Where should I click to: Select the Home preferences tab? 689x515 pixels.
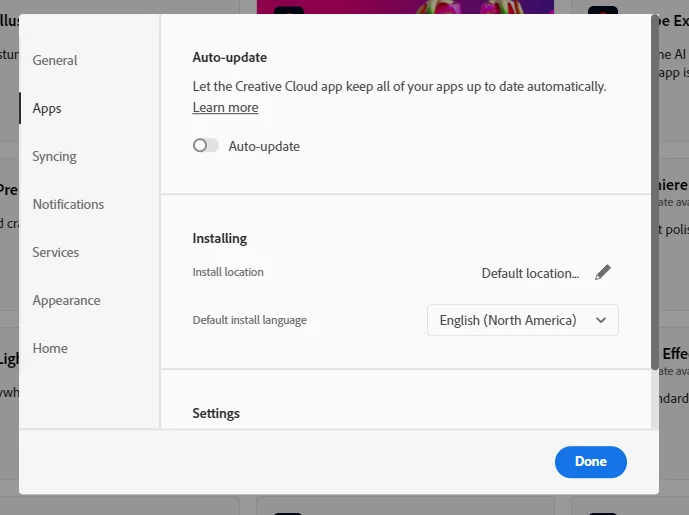coord(50,348)
